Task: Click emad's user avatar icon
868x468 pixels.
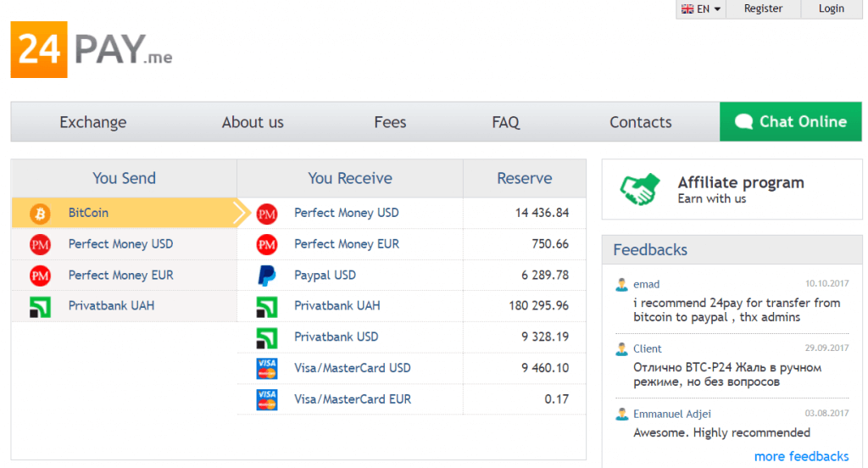Action: [621, 285]
